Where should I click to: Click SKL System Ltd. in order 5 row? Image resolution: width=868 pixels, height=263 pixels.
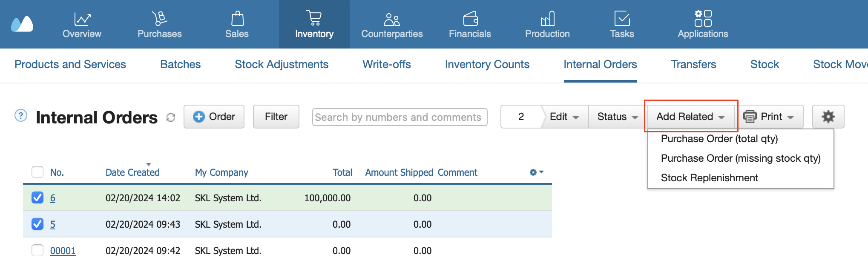point(228,224)
